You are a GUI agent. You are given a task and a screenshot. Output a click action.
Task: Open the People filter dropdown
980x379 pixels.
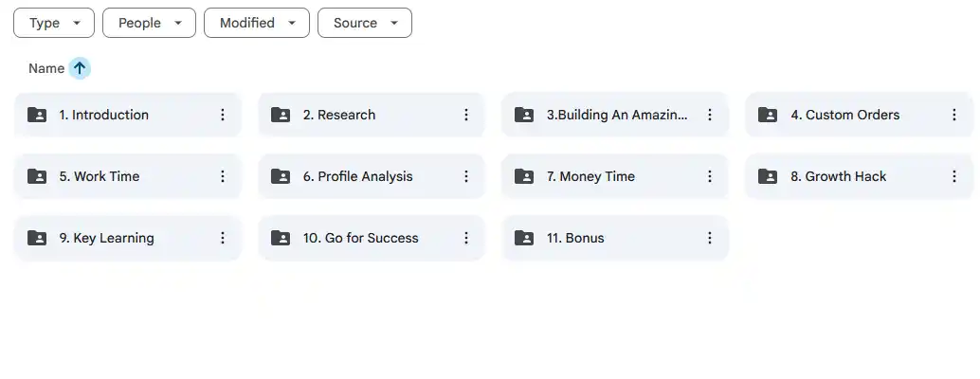pos(149,23)
